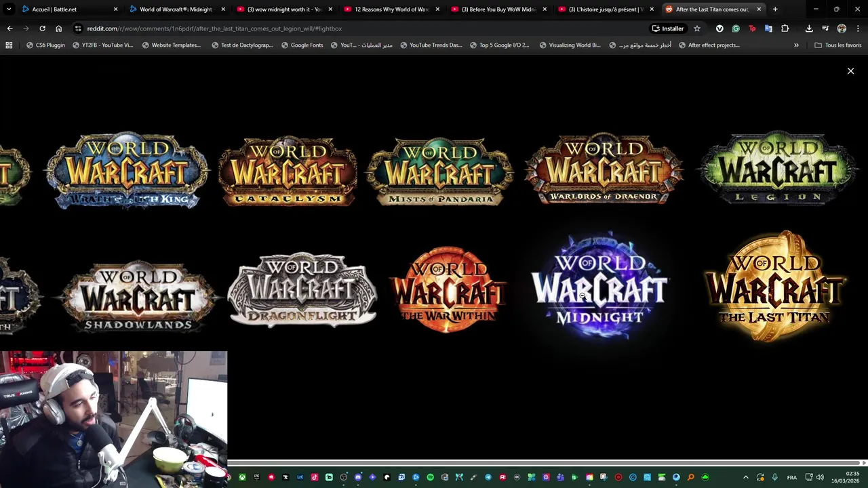
Task: Open the browser home page icon
Action: coord(58,28)
